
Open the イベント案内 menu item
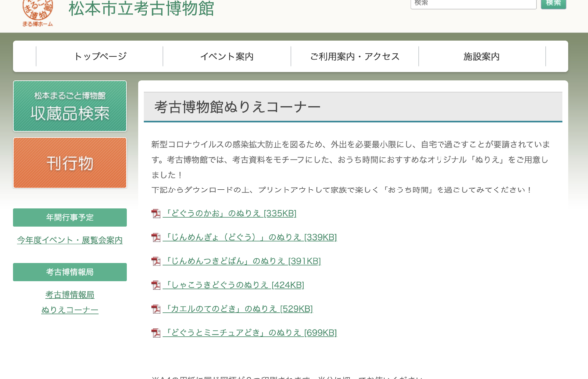[227, 56]
